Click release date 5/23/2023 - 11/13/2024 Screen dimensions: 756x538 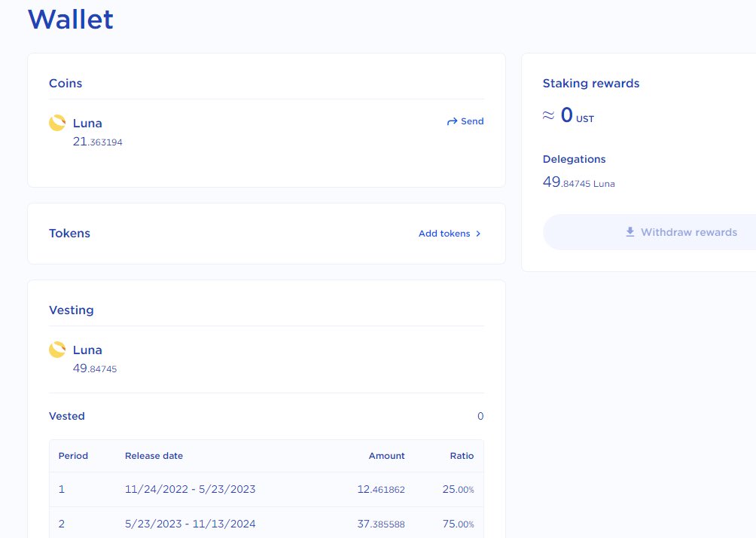point(190,524)
